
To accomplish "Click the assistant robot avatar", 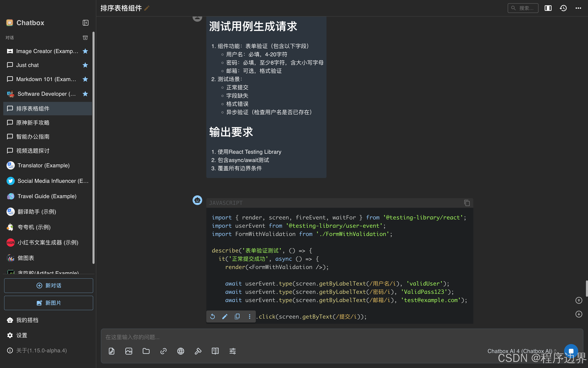I will click(197, 200).
